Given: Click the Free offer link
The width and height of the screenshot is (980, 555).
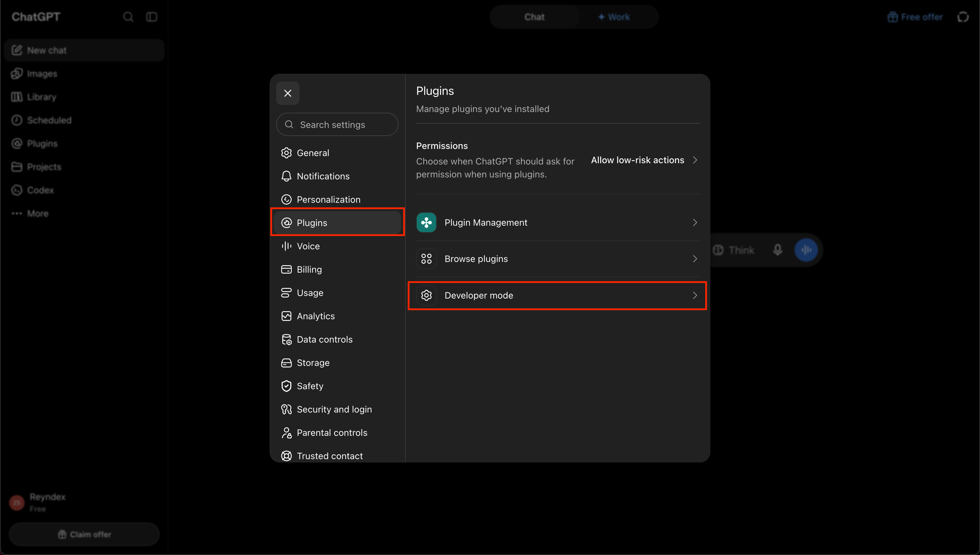Looking at the screenshot, I should click(915, 17).
